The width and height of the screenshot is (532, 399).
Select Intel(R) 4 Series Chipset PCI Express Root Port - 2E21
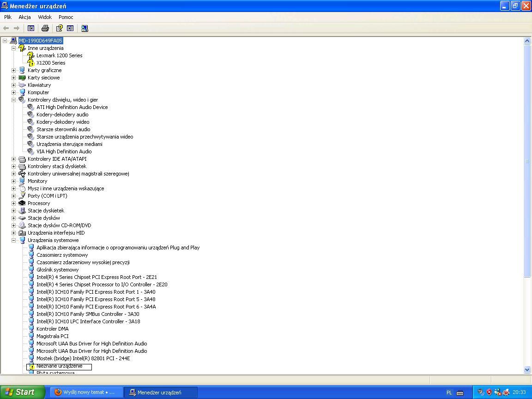click(x=97, y=277)
